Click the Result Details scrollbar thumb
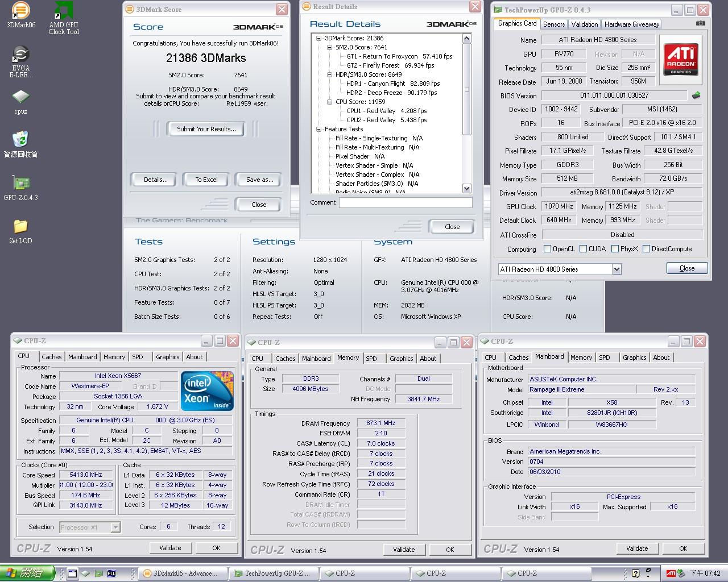This screenshot has width=728, height=582. [467, 89]
